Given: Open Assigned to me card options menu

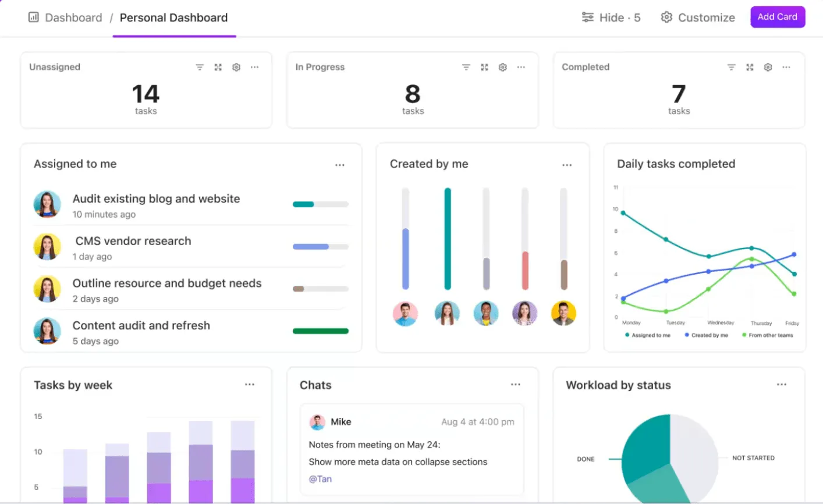Looking at the screenshot, I should click(340, 165).
